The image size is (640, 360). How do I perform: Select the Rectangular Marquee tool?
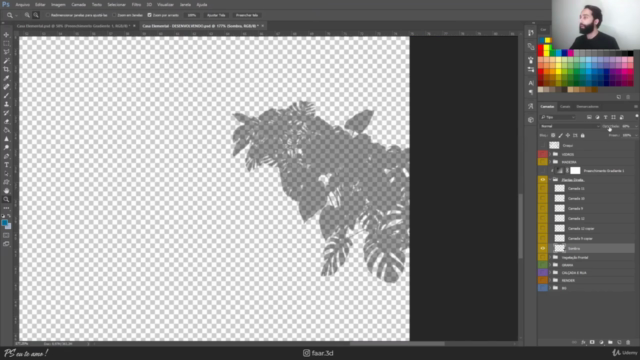(7, 43)
